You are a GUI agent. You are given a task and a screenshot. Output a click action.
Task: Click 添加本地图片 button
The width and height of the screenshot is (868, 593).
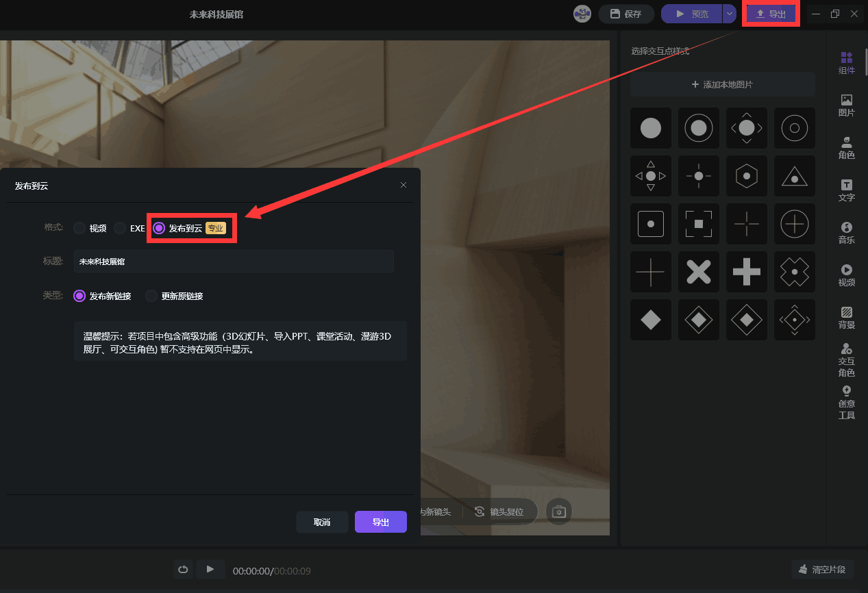(722, 84)
